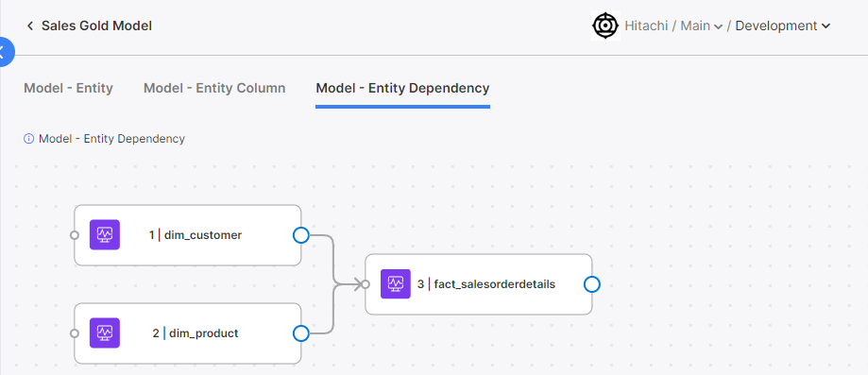Click the grey input port of fact_salesorderdetails
Image resolution: width=868 pixels, height=375 pixels.
(365, 284)
